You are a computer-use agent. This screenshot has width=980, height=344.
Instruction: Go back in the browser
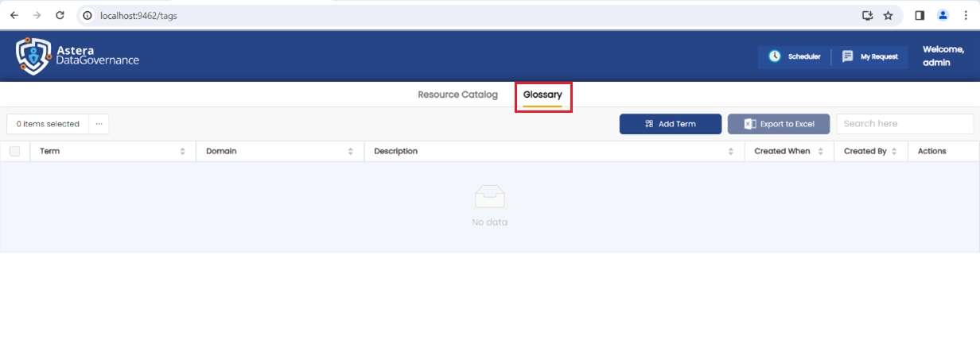[14, 15]
